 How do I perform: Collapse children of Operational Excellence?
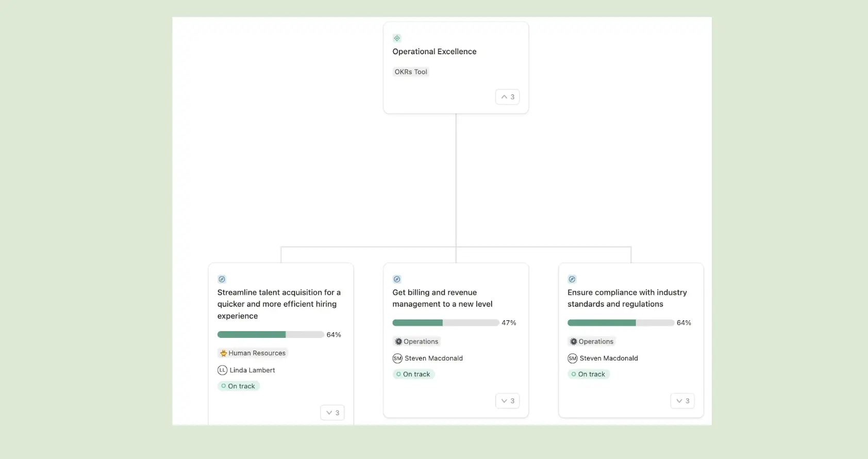(507, 96)
